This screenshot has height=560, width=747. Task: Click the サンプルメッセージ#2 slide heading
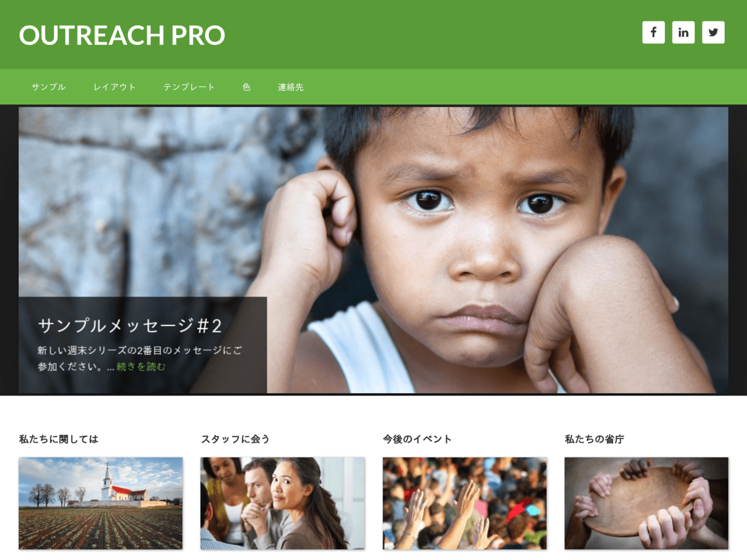tap(130, 325)
